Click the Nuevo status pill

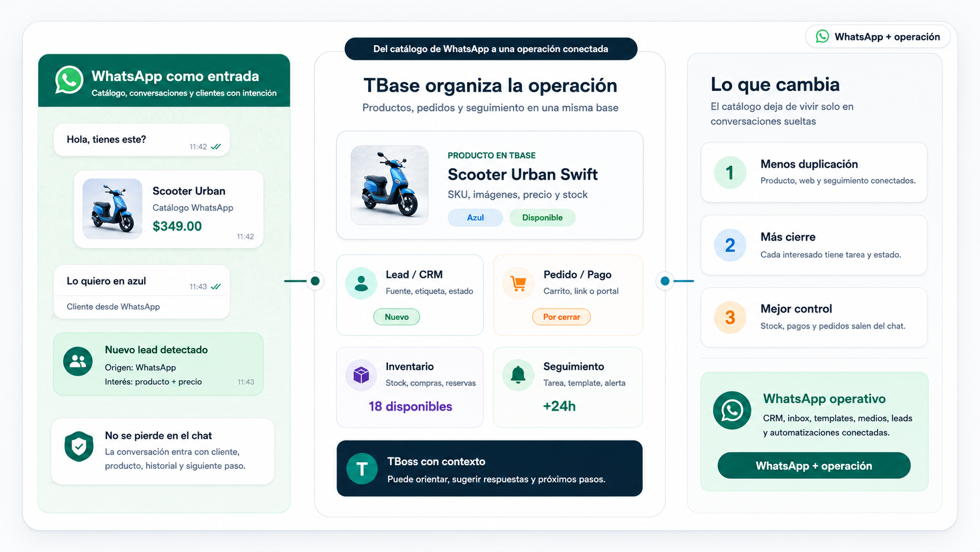tap(397, 317)
